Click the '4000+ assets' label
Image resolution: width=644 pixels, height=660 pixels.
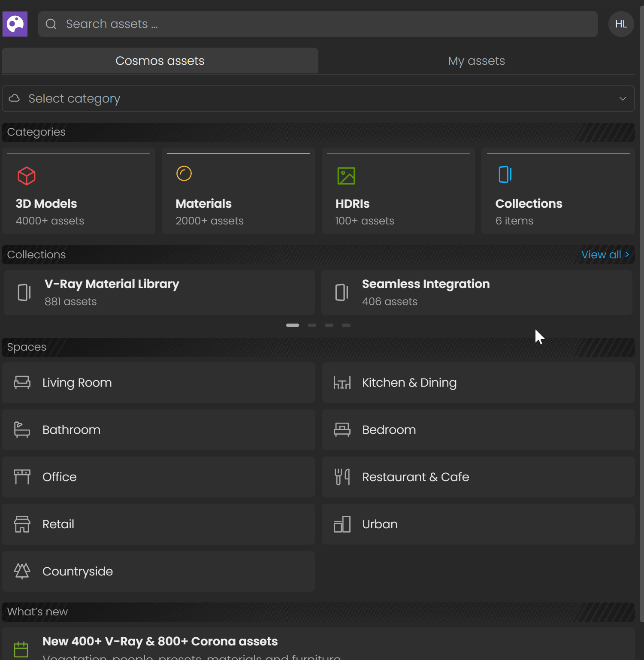50,221
